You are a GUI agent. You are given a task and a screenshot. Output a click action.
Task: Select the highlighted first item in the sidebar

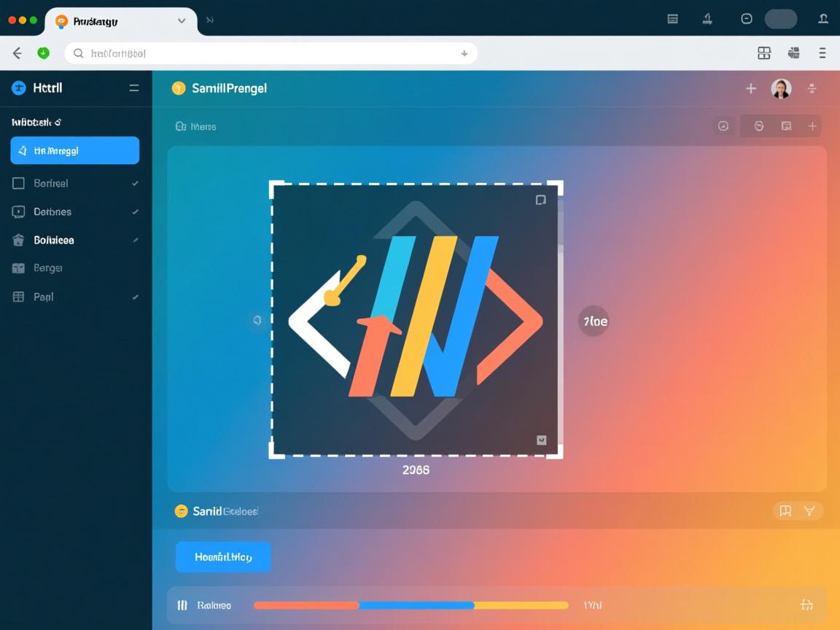pyautogui.click(x=75, y=151)
